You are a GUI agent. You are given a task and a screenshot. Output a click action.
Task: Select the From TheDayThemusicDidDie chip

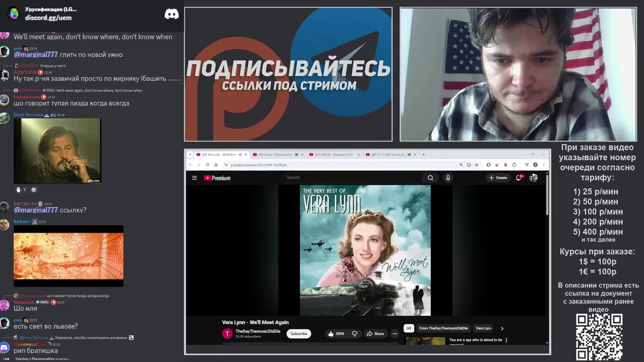click(x=443, y=328)
